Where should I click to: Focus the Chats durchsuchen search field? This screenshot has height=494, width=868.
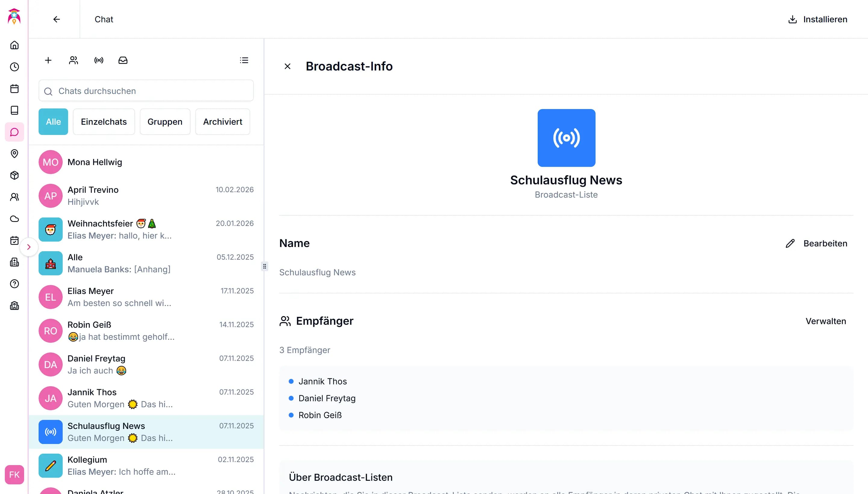pyautogui.click(x=146, y=91)
